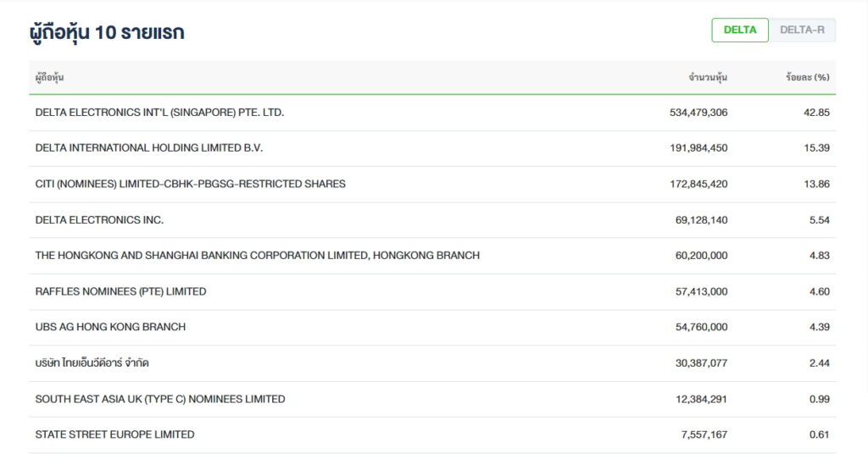The height and width of the screenshot is (470, 868).
Task: Select STATE STREET EUROPE LIMITED name
Action: click(x=114, y=434)
